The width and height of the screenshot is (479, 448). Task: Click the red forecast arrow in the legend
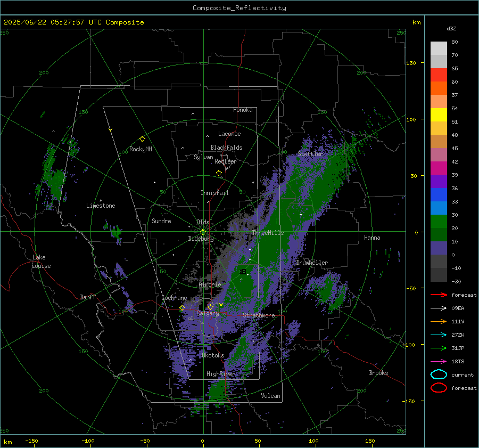pyautogui.click(x=439, y=295)
